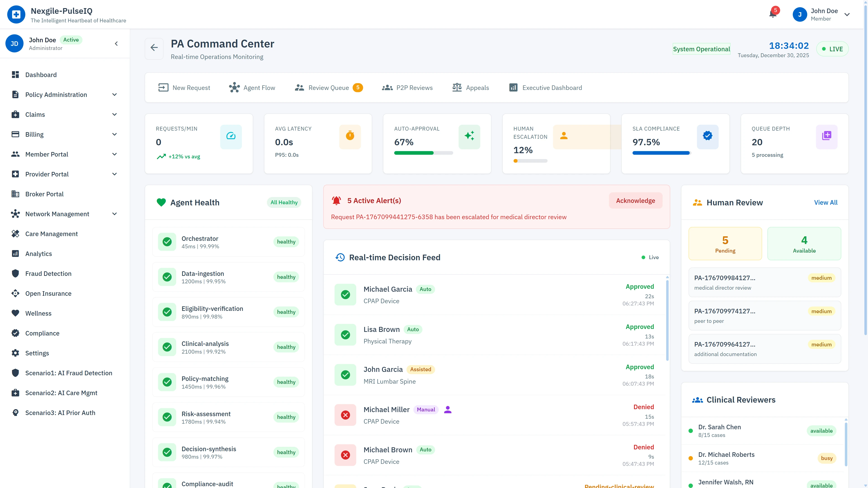The image size is (868, 488).
Task: Click the Appeals scales icon
Action: 457,87
